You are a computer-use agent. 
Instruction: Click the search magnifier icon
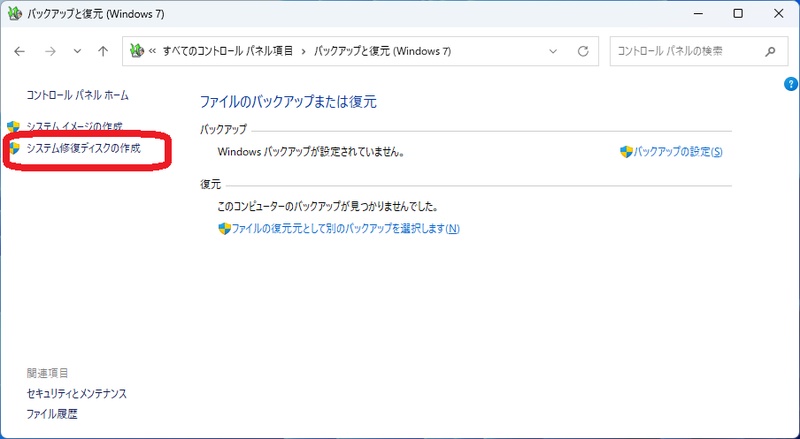click(770, 51)
